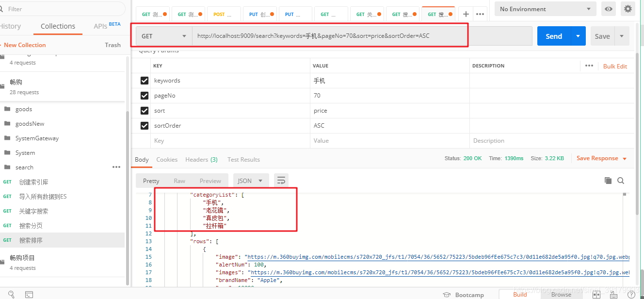Copy response body to clipboard icon
The width and height of the screenshot is (644, 299).
(608, 181)
